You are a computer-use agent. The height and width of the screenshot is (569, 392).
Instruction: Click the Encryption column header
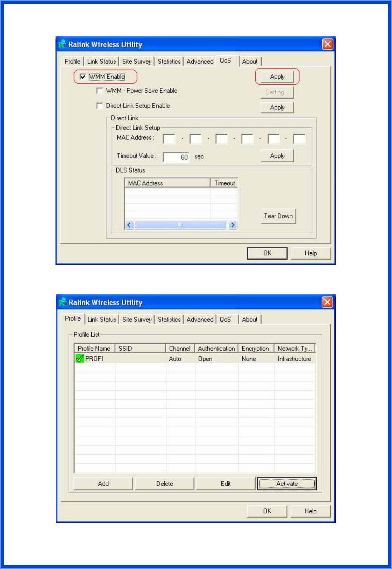click(256, 348)
